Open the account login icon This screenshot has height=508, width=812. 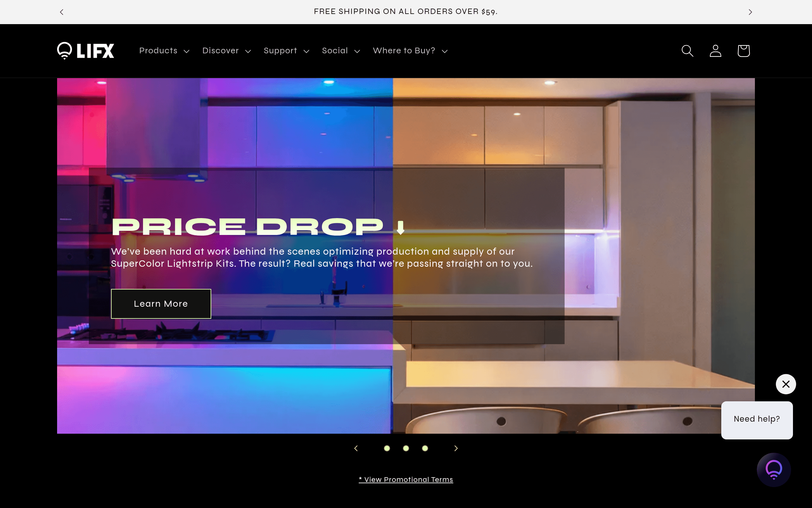(x=715, y=51)
